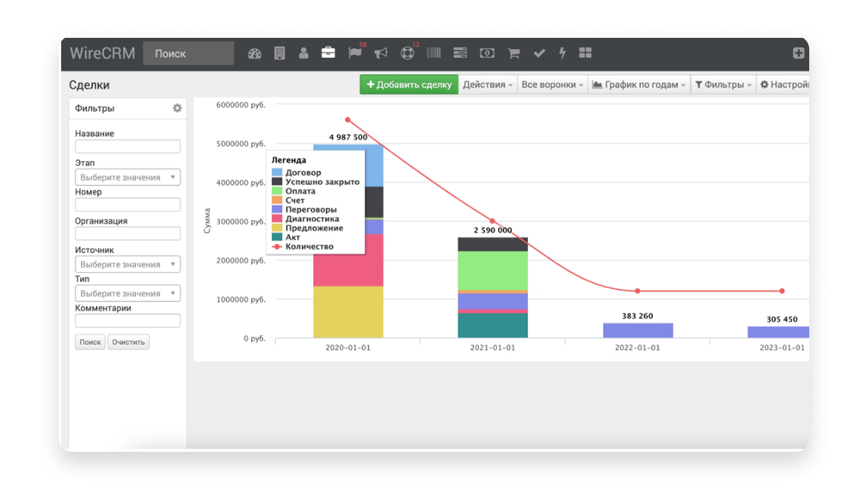The width and height of the screenshot is (868, 488).
Task: Open the deals briefcase icon
Action: (328, 53)
